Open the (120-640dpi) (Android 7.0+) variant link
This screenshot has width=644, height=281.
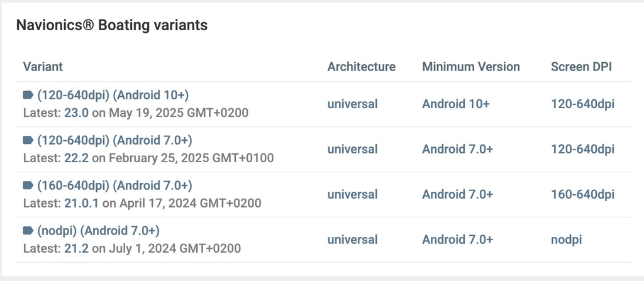[x=114, y=141]
